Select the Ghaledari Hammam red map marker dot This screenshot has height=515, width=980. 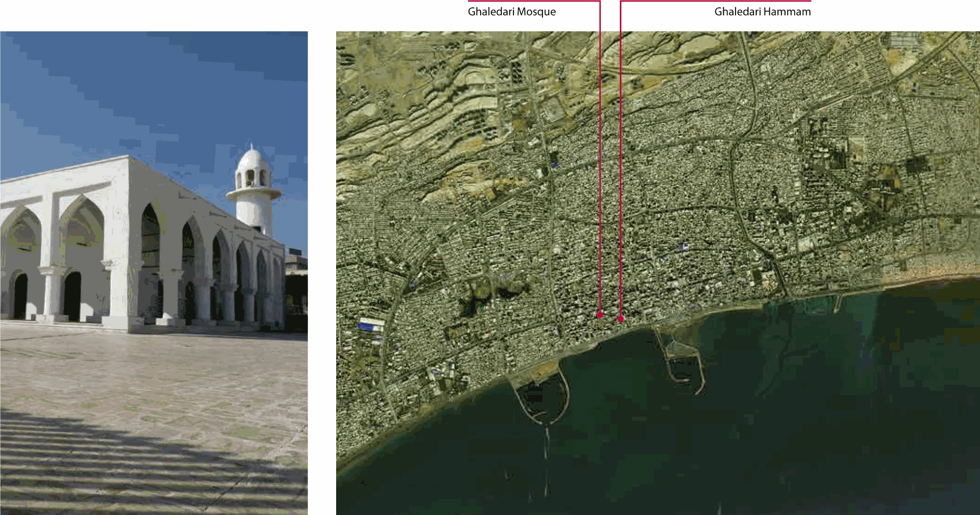pos(621,319)
